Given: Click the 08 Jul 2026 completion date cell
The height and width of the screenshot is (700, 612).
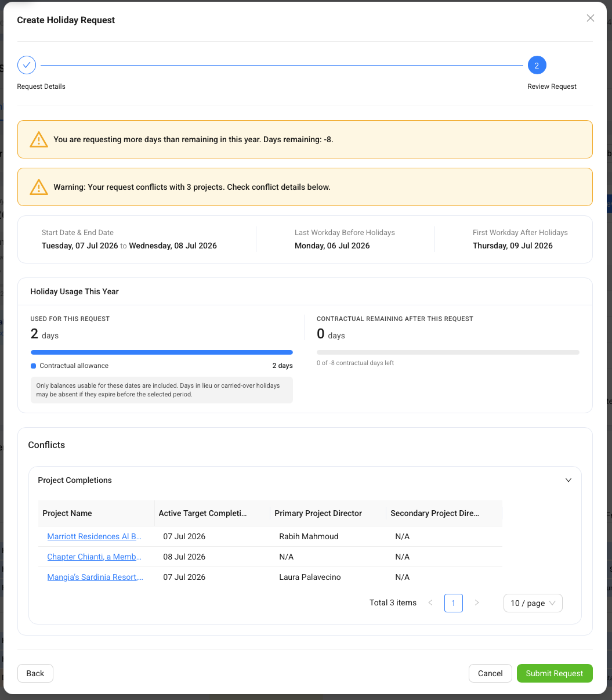Looking at the screenshot, I should tap(184, 557).
